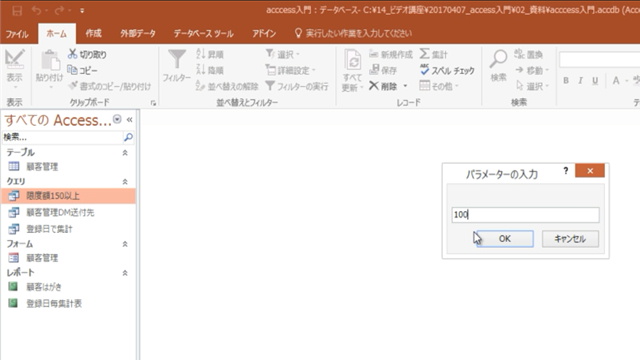Click the Save icon in quick access toolbar
The height and width of the screenshot is (360, 640).
17,10
